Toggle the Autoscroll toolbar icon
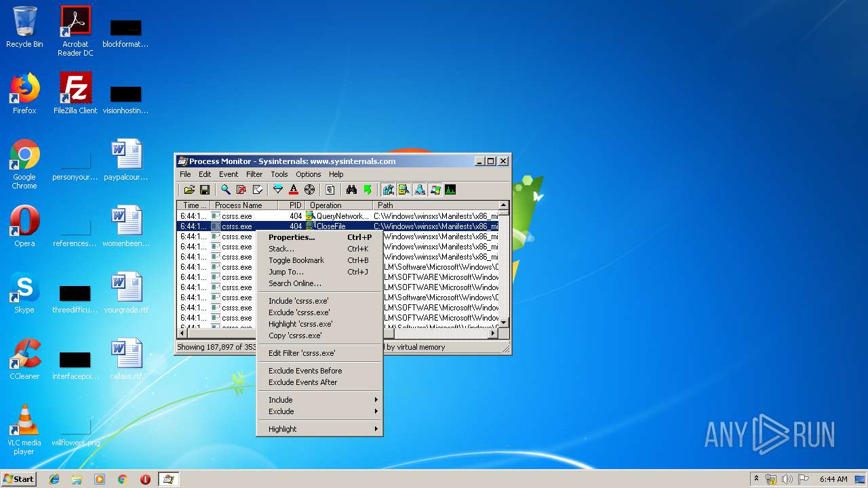The image size is (868, 488). [x=241, y=190]
